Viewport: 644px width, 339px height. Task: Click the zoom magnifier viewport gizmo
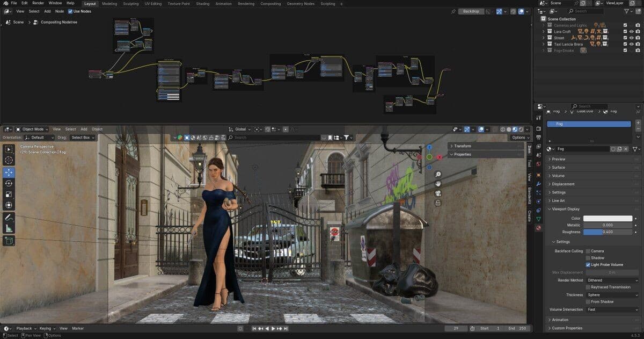[x=438, y=175]
